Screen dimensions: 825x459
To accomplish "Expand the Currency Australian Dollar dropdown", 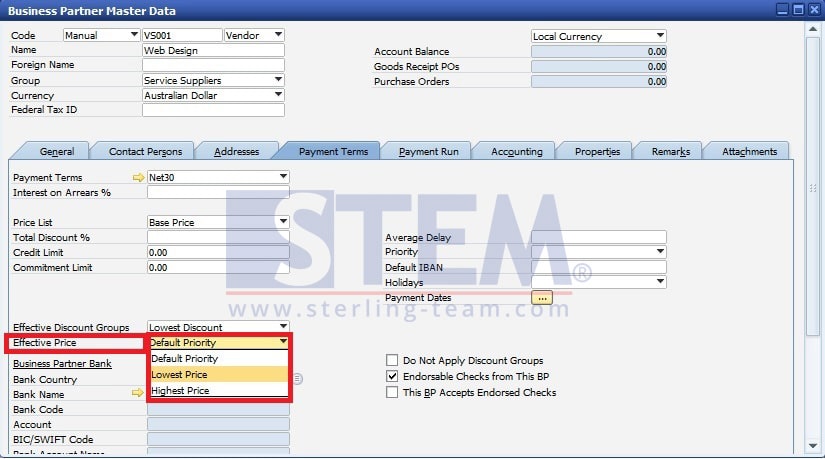I will 278,95.
